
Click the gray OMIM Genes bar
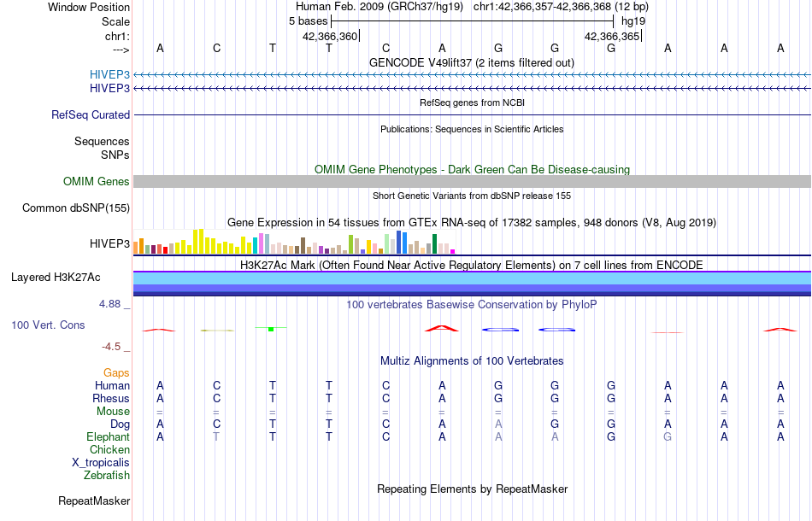click(x=473, y=181)
